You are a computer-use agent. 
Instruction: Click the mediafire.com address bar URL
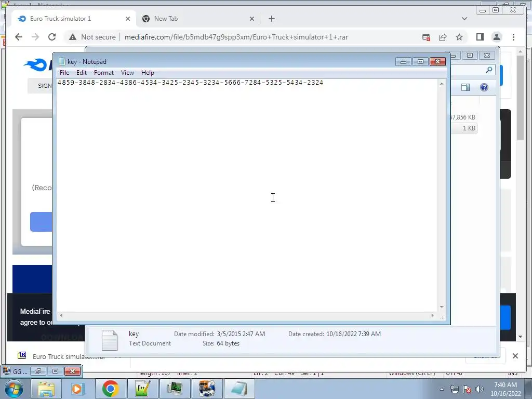pyautogui.click(x=236, y=37)
